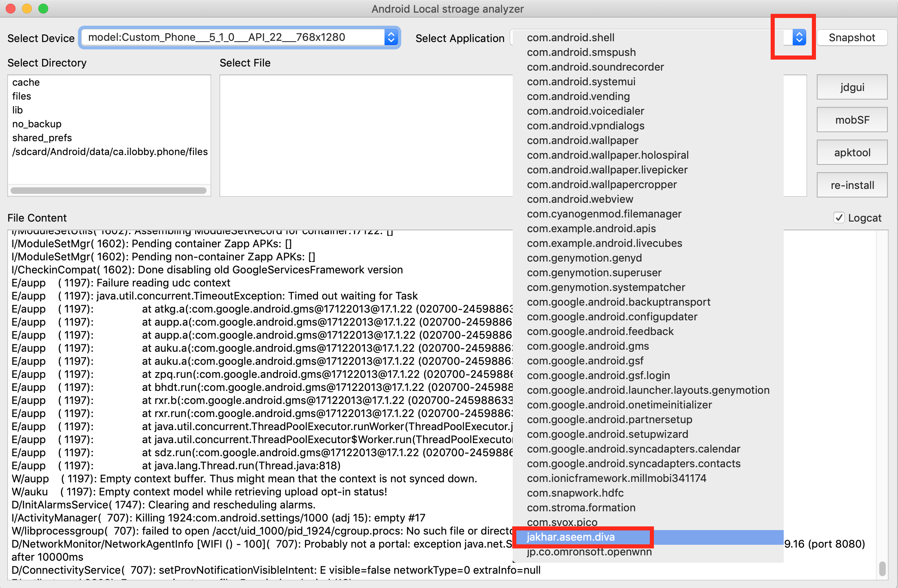Viewport: 898px width, 588px height.
Task: Click the green macOS fullscreen button
Action: tap(43, 9)
